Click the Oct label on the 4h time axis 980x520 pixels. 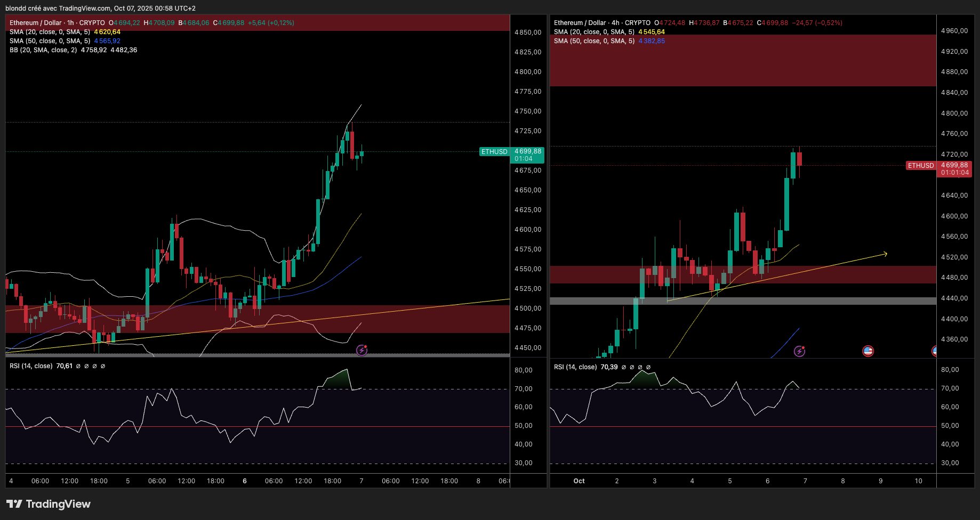point(579,481)
